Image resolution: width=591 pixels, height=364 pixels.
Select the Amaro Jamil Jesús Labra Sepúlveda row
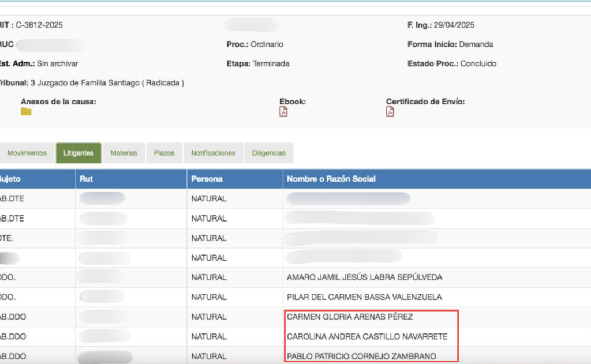(364, 277)
